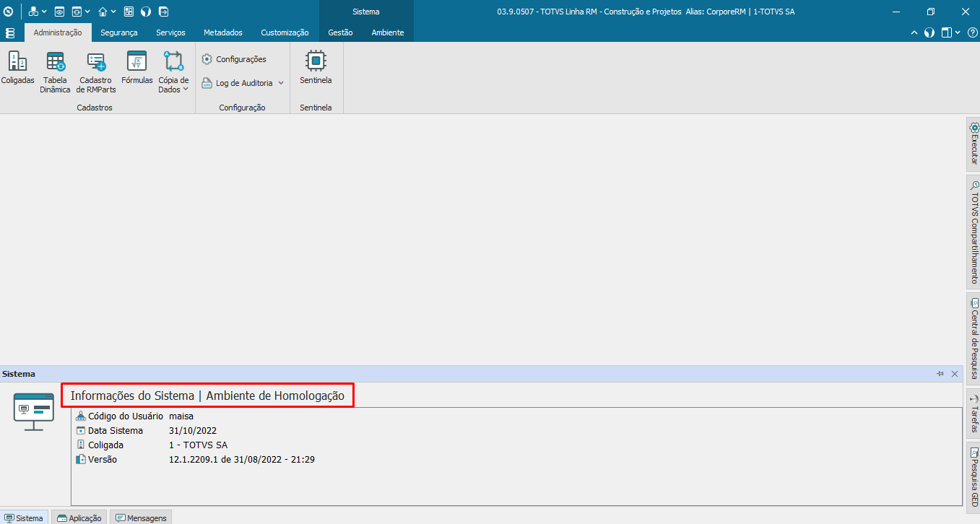
Task: Expand the dropdown arrow next to the layout icon
Action: 958,32
